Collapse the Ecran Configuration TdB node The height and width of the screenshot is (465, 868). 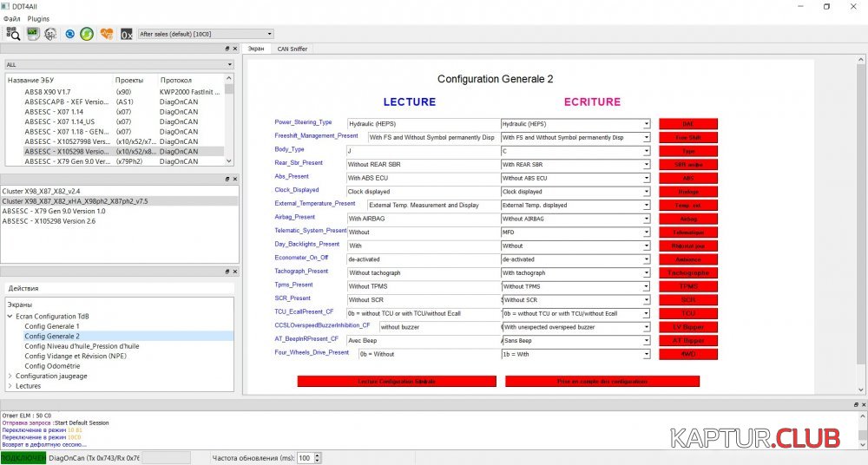(10, 316)
